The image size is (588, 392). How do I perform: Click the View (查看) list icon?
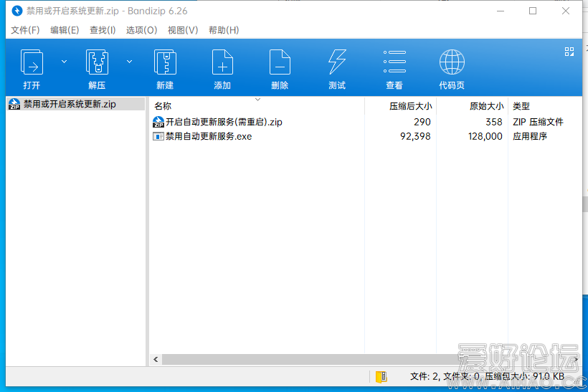[x=394, y=62]
